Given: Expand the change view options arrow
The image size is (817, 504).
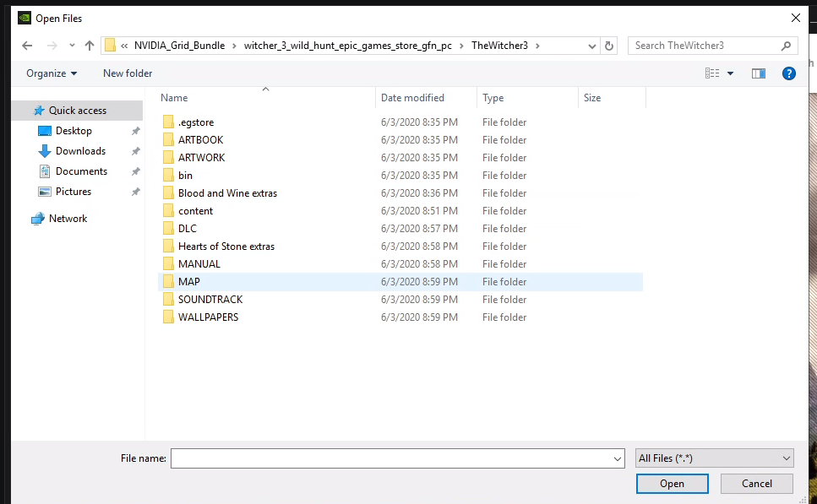Looking at the screenshot, I should [730, 73].
